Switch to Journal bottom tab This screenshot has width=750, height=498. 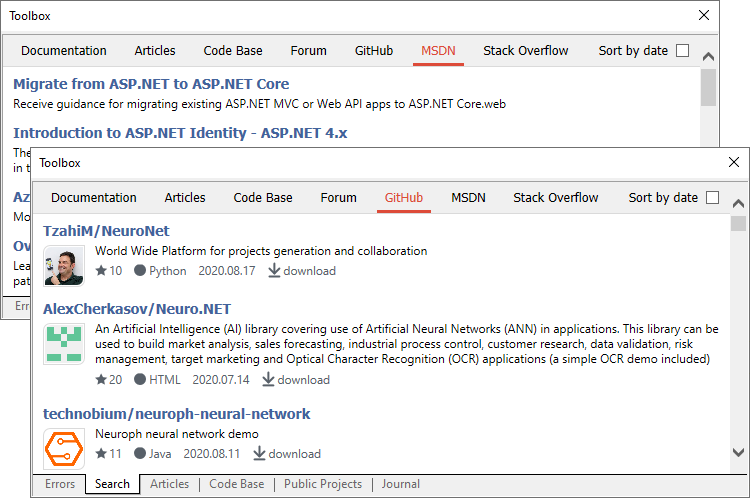point(401,484)
